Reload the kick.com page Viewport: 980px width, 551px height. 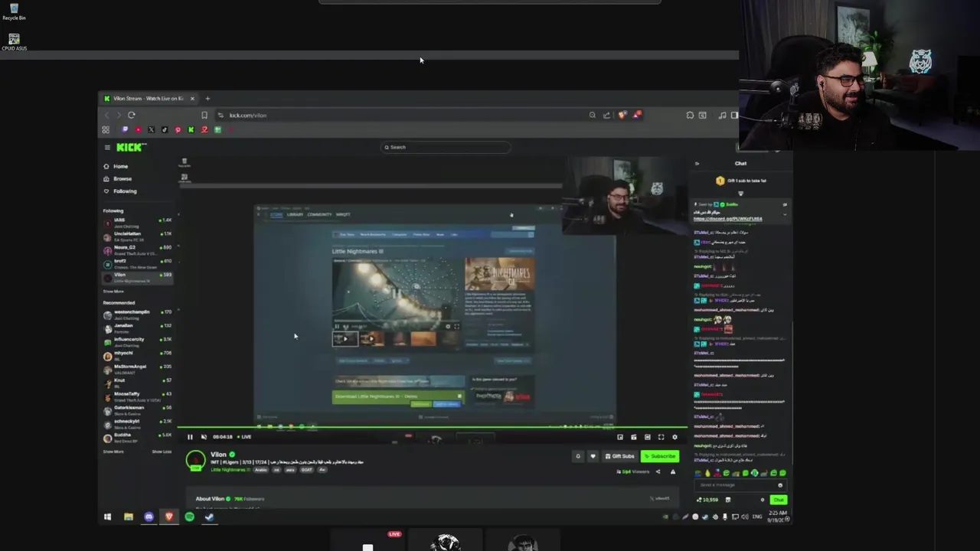pos(132,115)
